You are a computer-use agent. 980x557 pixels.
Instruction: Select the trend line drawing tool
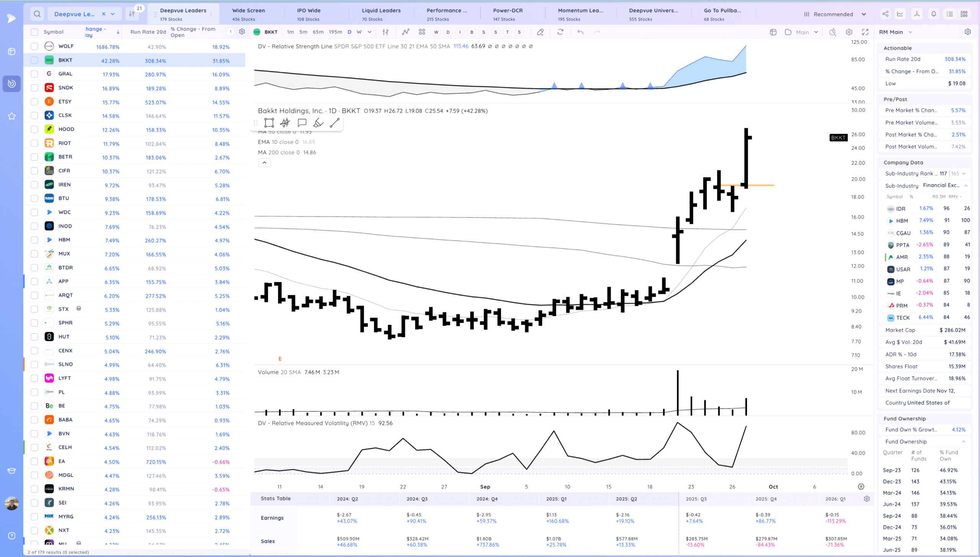click(x=335, y=123)
